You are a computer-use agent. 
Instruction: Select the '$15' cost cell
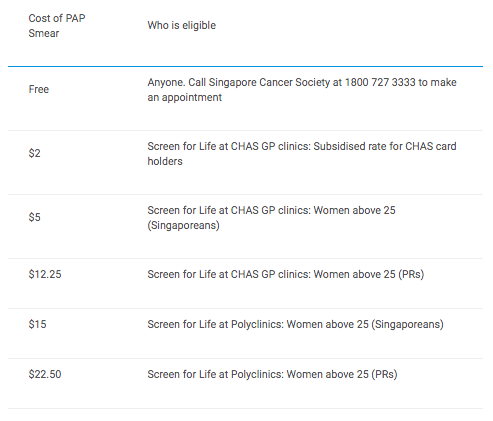37,324
